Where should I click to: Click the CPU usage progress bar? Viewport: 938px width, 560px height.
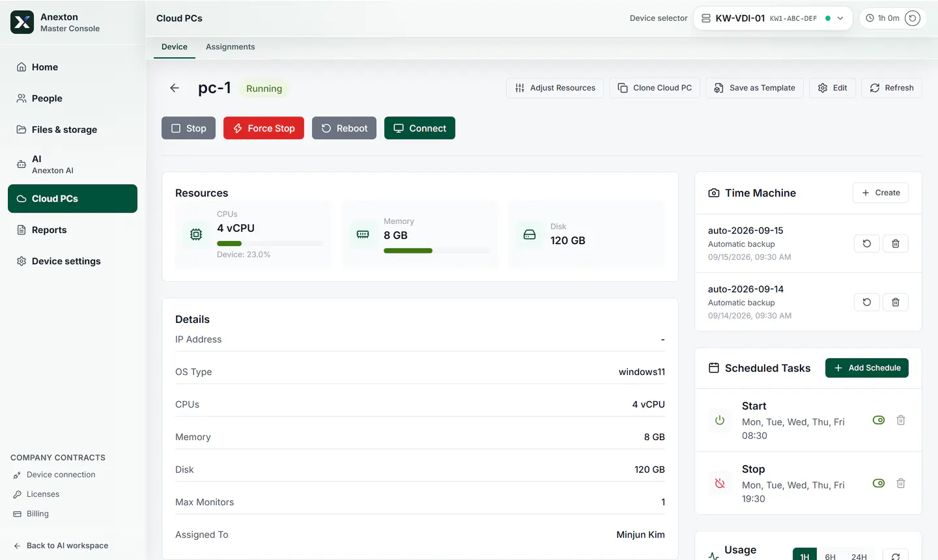pos(270,244)
